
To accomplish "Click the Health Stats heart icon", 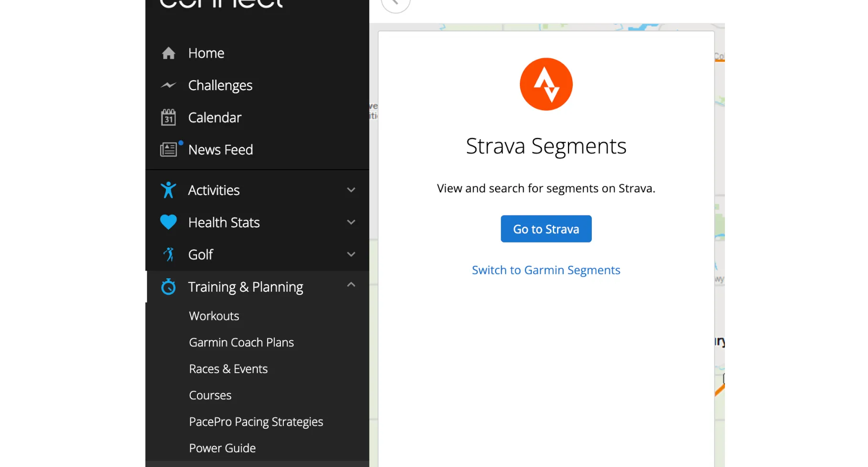I will click(169, 222).
